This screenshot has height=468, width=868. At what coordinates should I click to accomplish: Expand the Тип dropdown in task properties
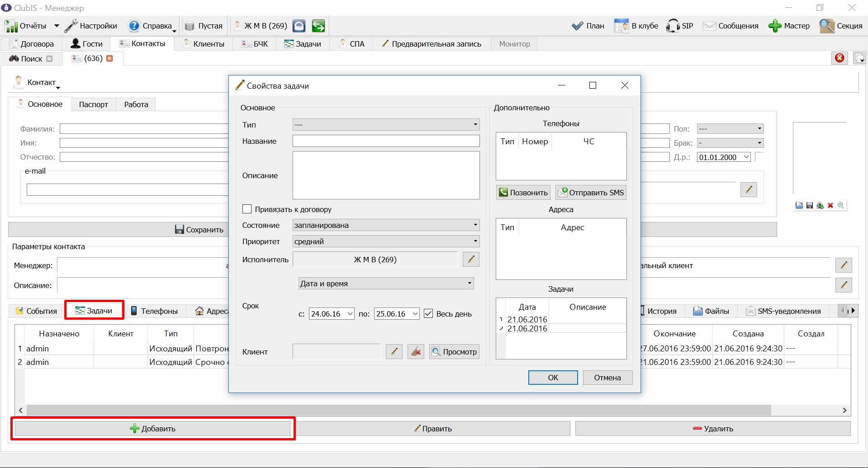point(386,124)
